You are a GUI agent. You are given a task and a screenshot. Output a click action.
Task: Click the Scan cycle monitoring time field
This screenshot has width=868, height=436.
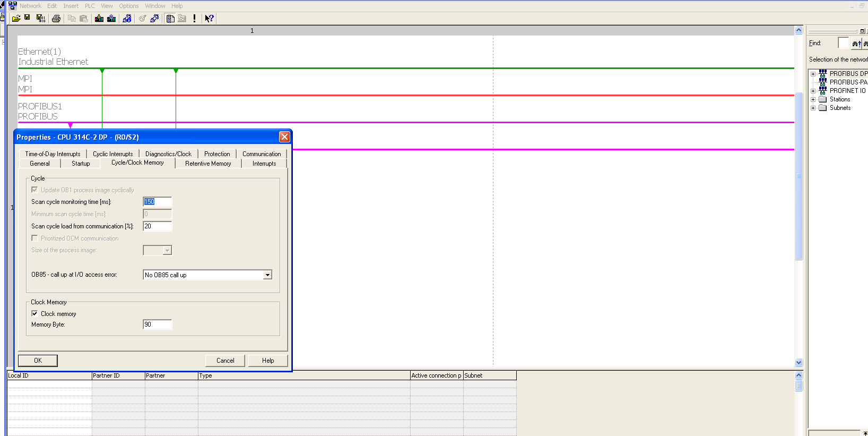coord(158,202)
